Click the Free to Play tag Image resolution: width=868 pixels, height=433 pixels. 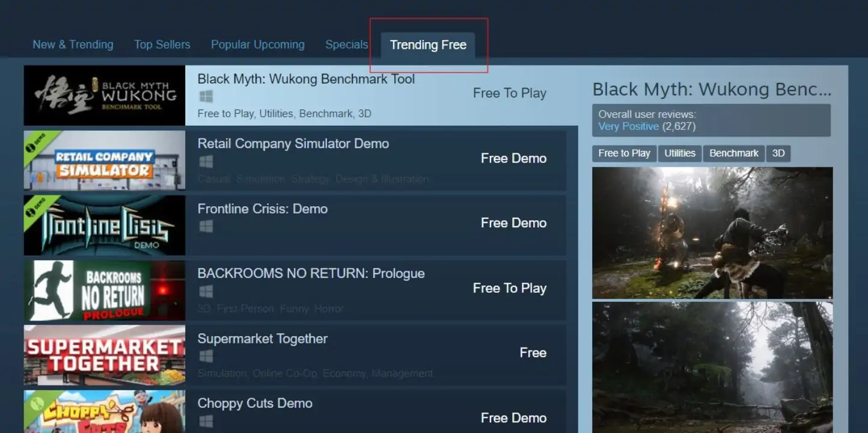click(624, 153)
